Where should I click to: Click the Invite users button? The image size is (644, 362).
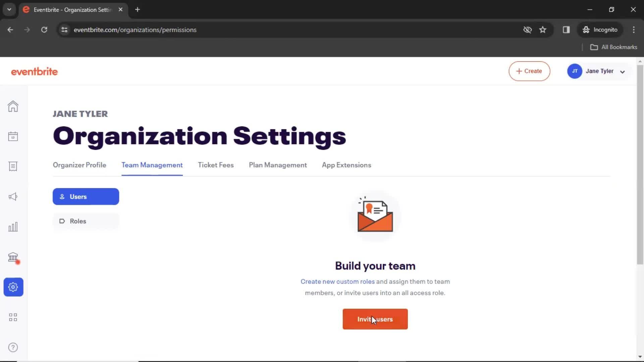(375, 319)
